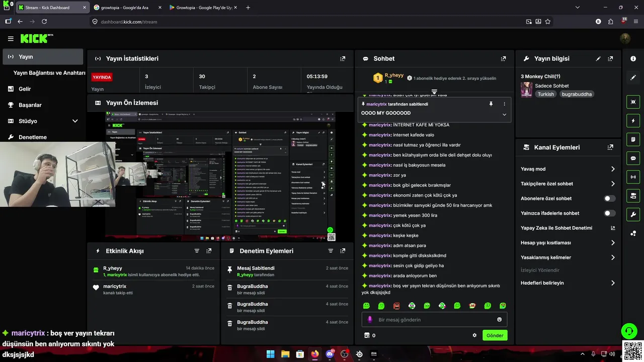Image resolution: width=644 pixels, height=362 pixels.
Task: Open Yayın Bağlantısı ve Anahtarı page
Action: click(x=49, y=73)
